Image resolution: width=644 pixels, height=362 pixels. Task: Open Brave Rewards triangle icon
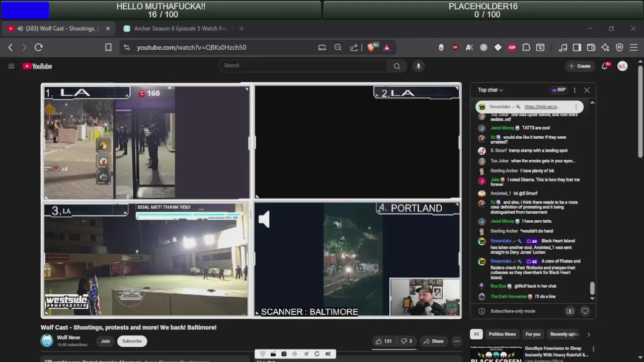point(387,47)
